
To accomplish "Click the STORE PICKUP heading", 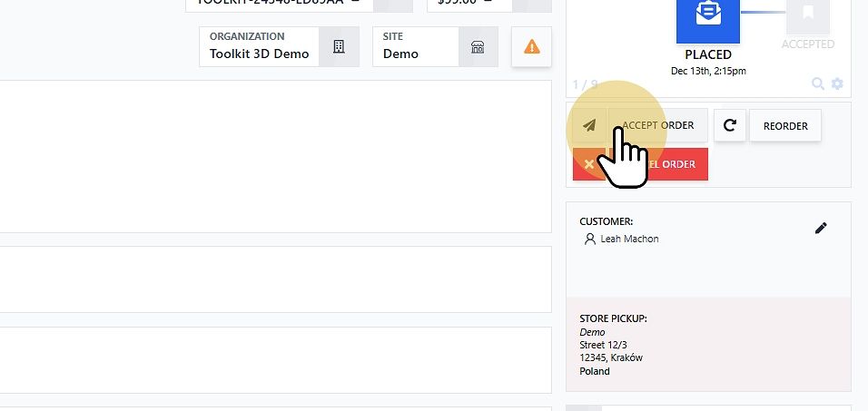I will (x=614, y=318).
